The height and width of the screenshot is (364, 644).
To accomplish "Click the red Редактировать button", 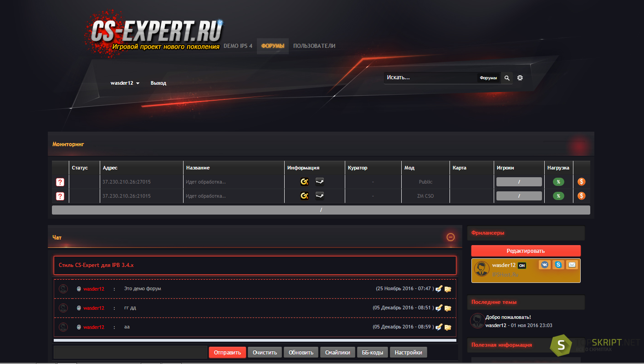I will coord(526,251).
